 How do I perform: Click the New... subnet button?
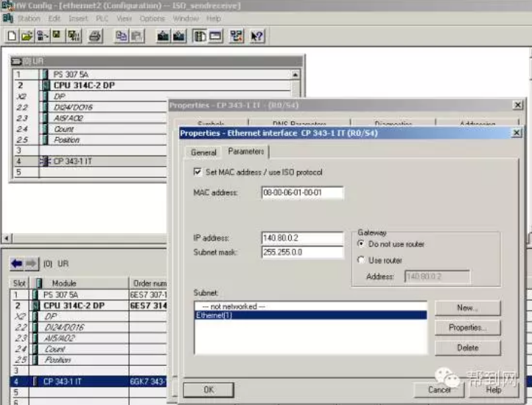point(466,308)
